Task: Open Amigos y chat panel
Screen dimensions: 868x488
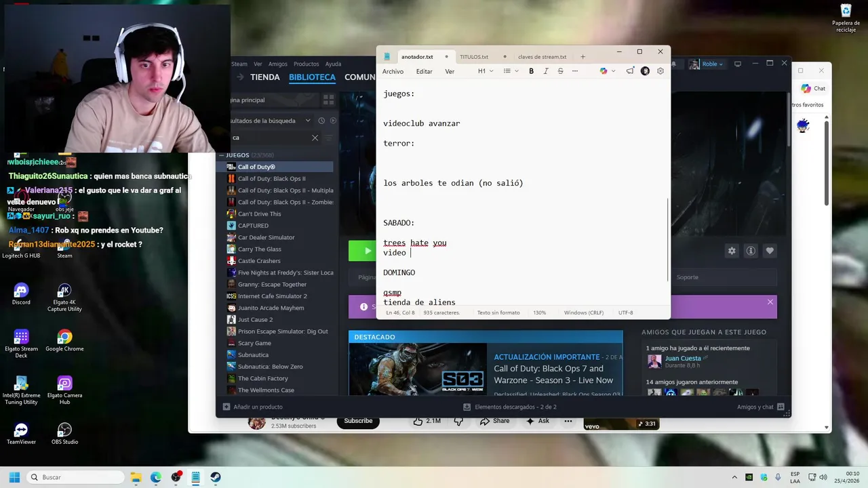Action: point(761,407)
